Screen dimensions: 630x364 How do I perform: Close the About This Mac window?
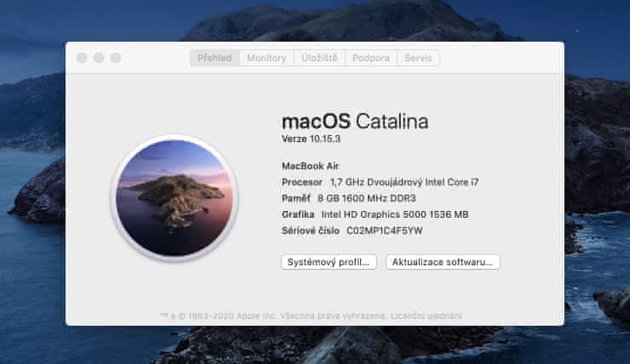point(82,58)
